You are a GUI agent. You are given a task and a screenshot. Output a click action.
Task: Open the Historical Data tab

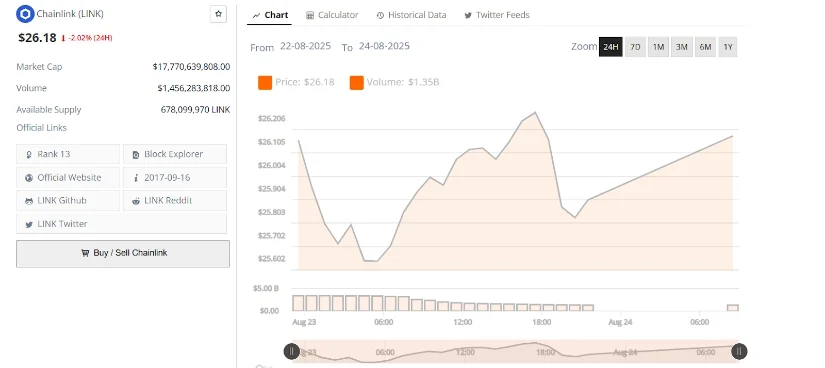(411, 15)
